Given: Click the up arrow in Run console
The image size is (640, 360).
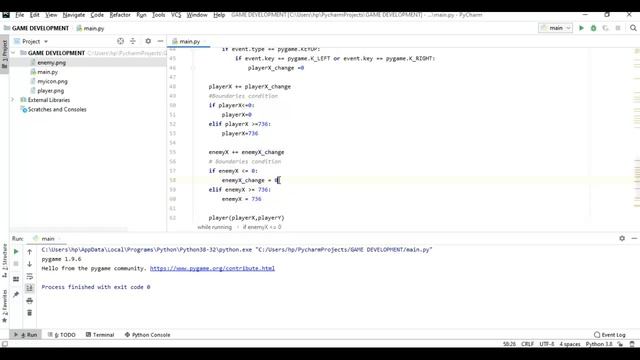Looking at the screenshot, I should (x=29, y=252).
